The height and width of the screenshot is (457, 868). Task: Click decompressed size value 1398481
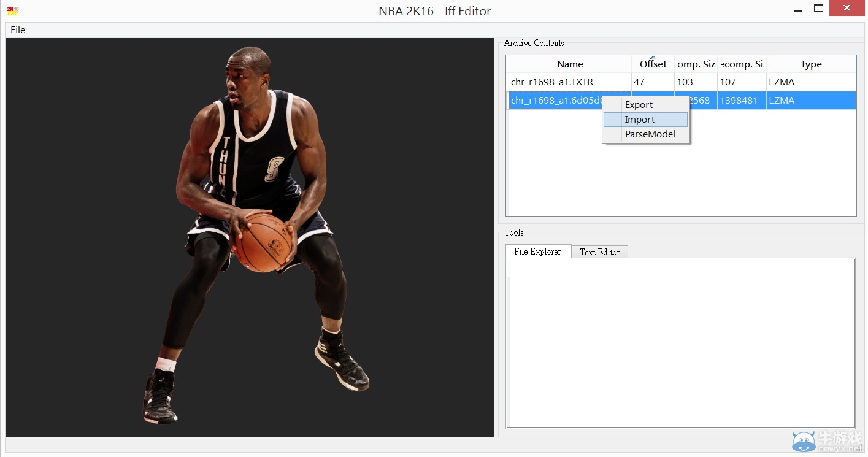739,101
